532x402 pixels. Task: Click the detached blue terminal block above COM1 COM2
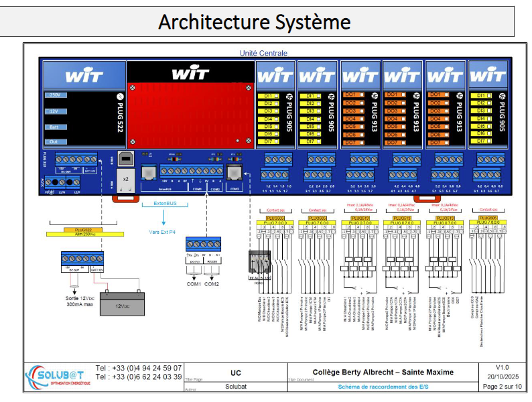(203, 244)
